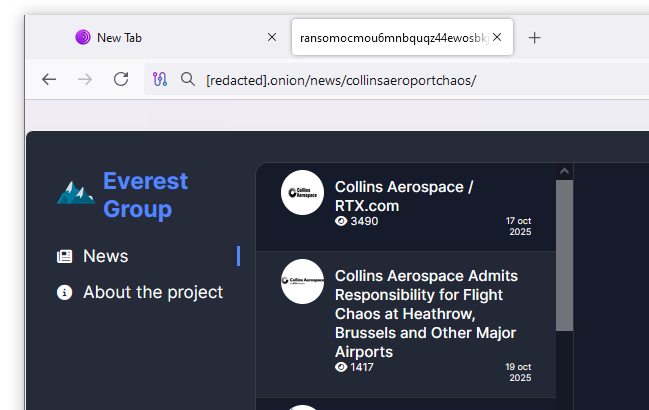Click the Everest Group site title
Viewport: 649px width, 410px height.
click(145, 195)
